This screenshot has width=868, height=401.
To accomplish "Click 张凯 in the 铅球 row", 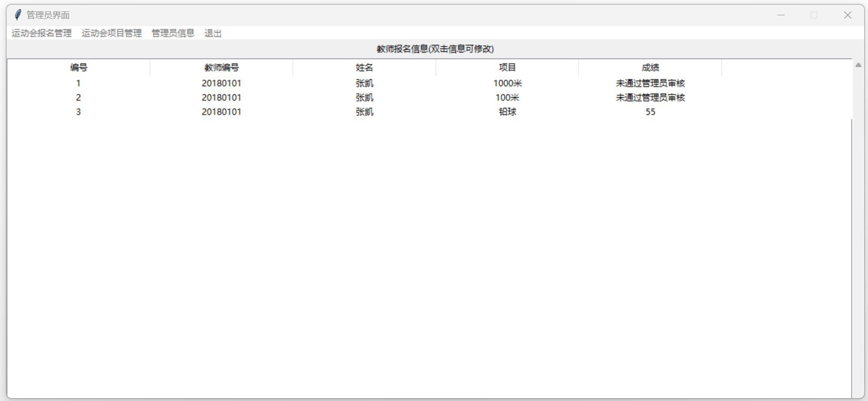I will pyautogui.click(x=364, y=112).
